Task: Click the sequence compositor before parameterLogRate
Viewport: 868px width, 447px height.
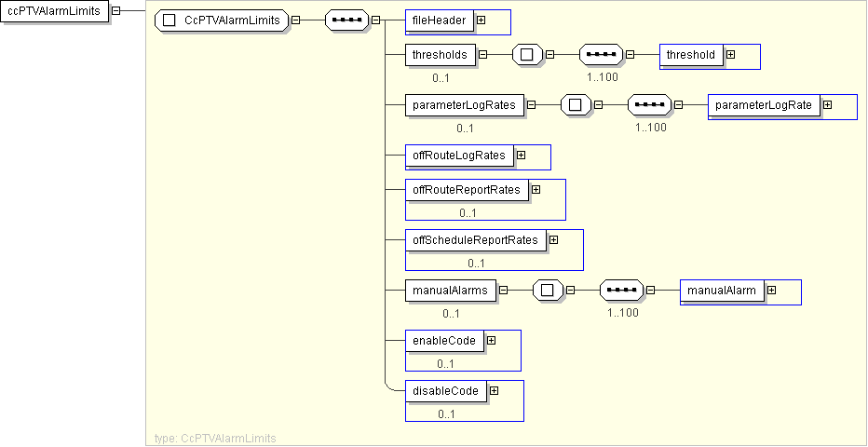Action: 649,105
